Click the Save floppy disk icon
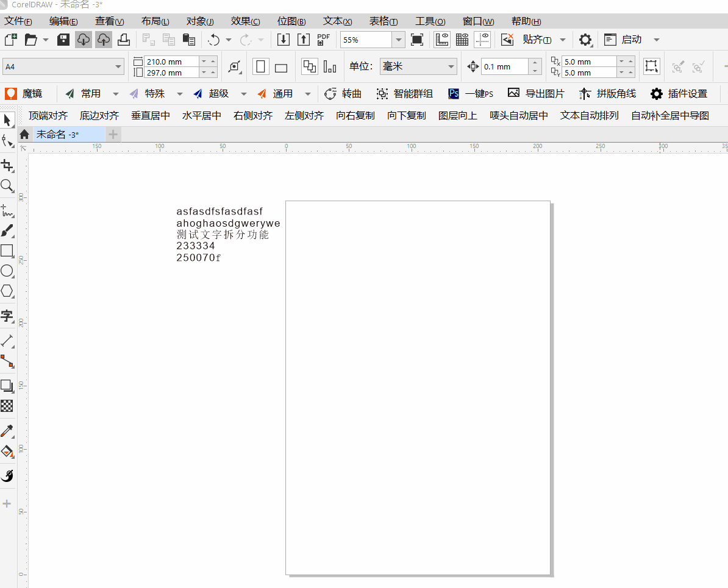The image size is (728, 588). [x=63, y=40]
